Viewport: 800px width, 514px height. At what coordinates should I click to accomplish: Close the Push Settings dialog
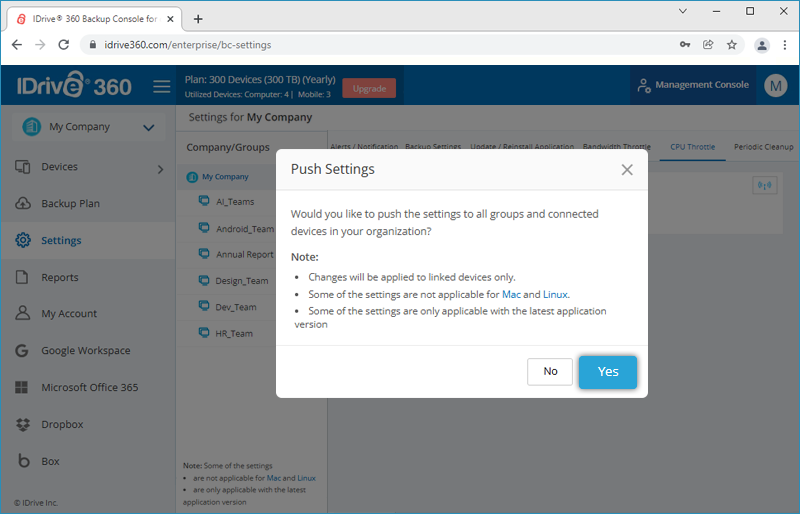pos(627,170)
